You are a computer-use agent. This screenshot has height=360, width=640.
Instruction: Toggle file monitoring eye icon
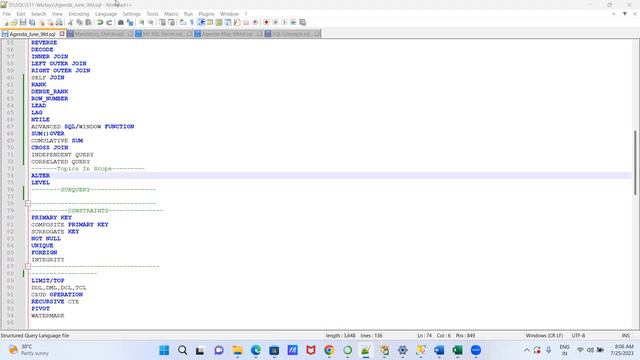[255, 22]
